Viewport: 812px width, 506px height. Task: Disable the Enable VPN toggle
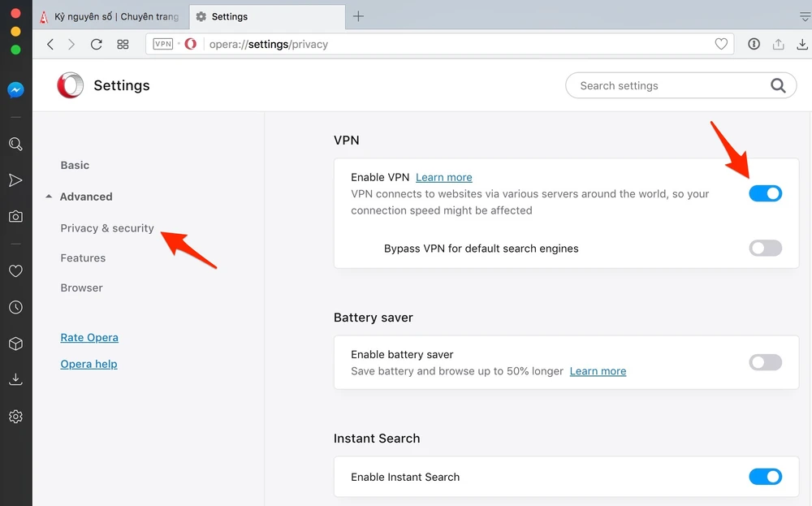(x=765, y=193)
